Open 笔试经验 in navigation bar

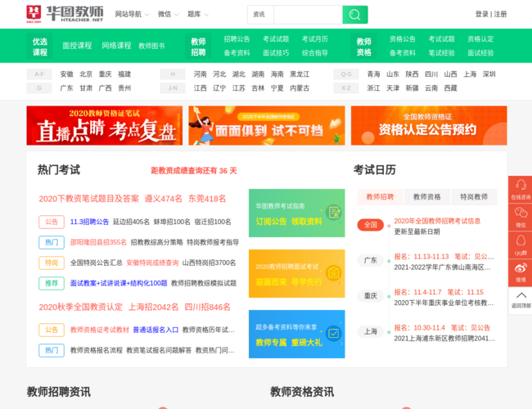[441, 53]
